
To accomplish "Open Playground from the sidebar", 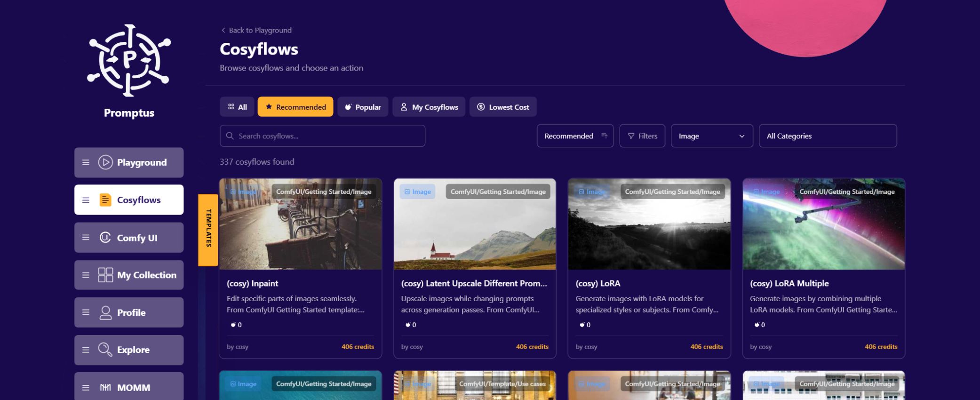I will tap(129, 162).
